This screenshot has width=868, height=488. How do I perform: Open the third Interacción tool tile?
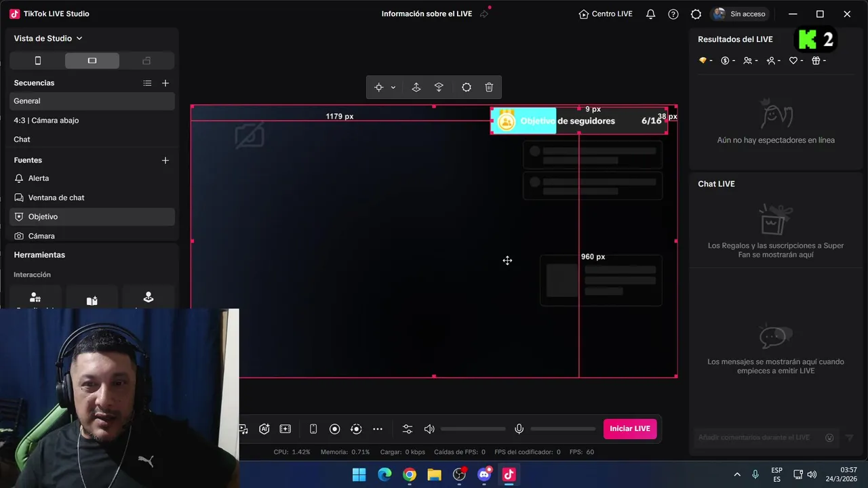tap(149, 298)
